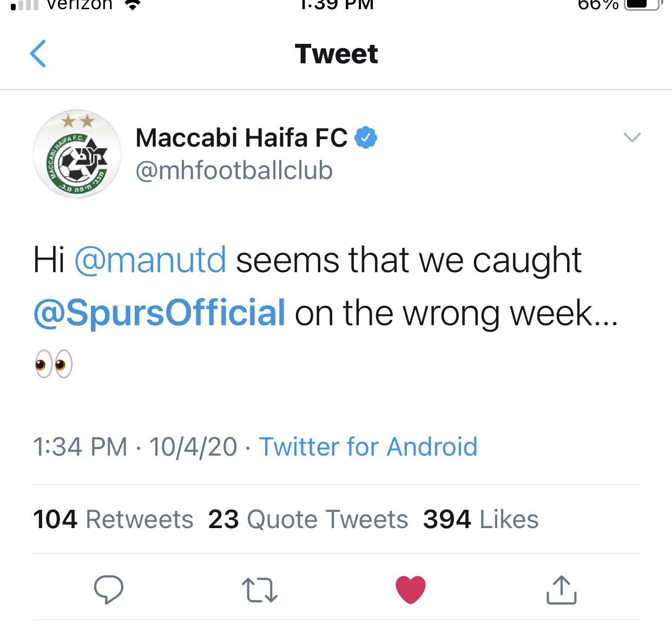Tap the back arrow icon
Viewport: 672px width, 632px height.
38,54
